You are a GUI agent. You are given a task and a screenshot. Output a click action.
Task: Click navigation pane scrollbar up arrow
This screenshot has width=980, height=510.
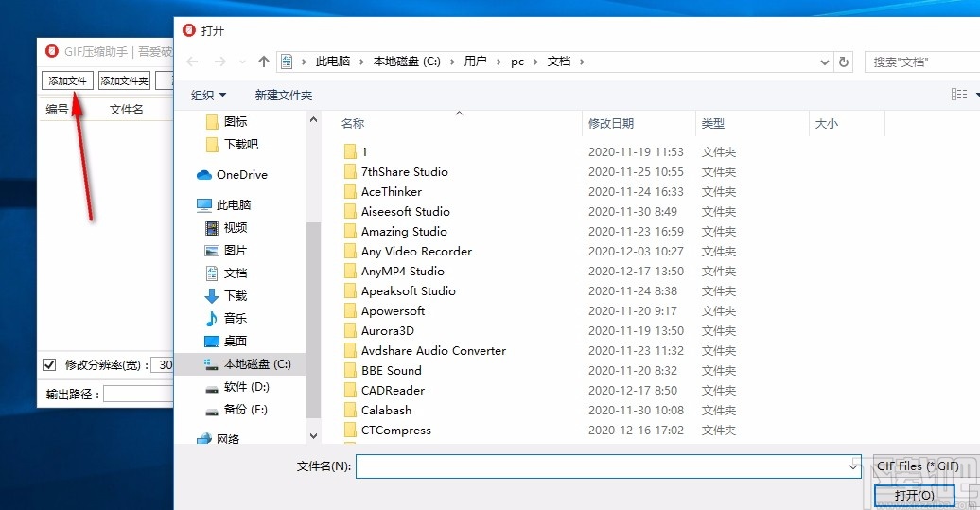click(x=314, y=119)
